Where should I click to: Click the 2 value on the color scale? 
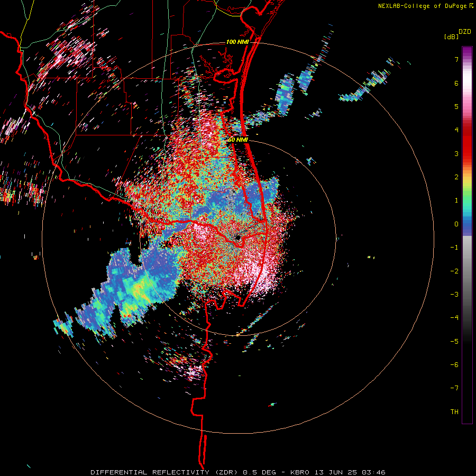tap(456, 177)
